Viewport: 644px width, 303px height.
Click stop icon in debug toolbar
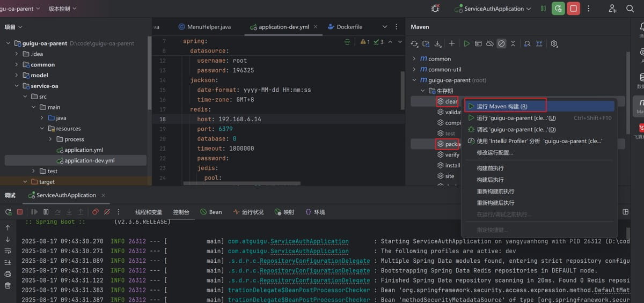pos(20,212)
